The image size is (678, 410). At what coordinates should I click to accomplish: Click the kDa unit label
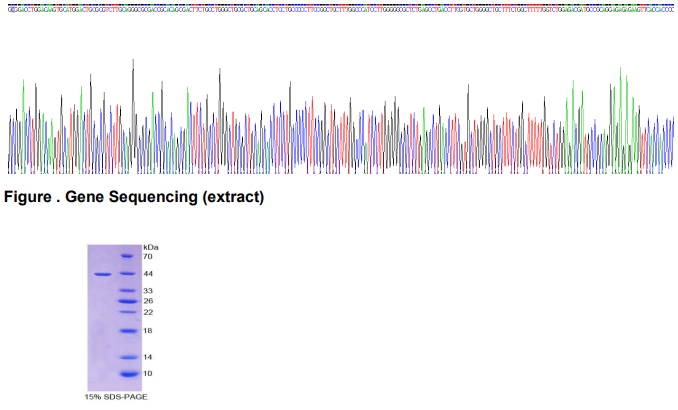click(151, 246)
